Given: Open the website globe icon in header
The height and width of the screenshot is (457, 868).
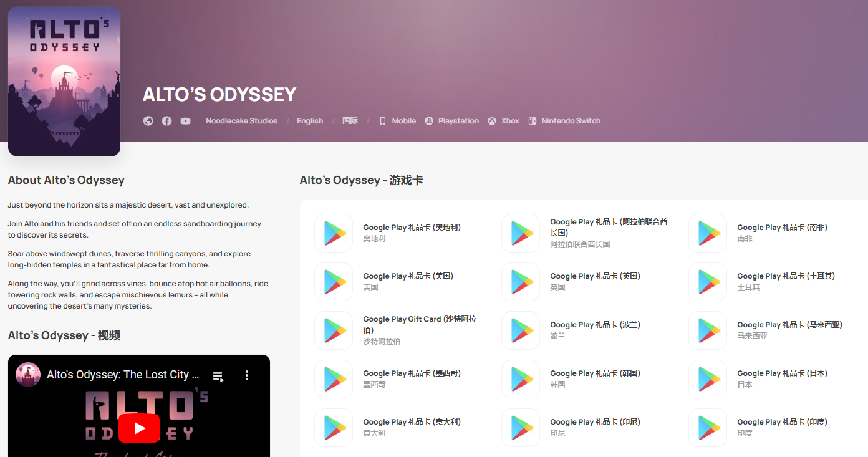Looking at the screenshot, I should click(148, 121).
